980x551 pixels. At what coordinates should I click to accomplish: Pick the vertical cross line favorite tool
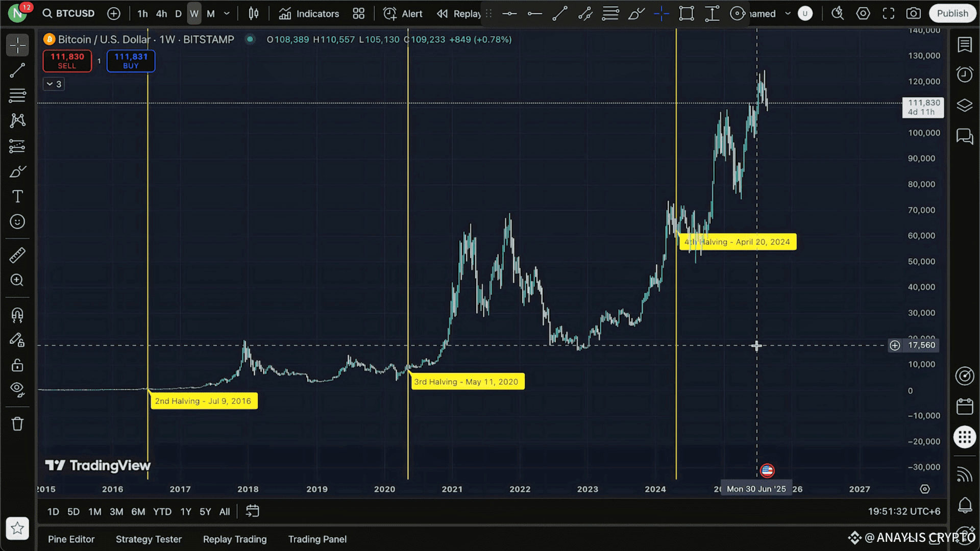tap(661, 14)
